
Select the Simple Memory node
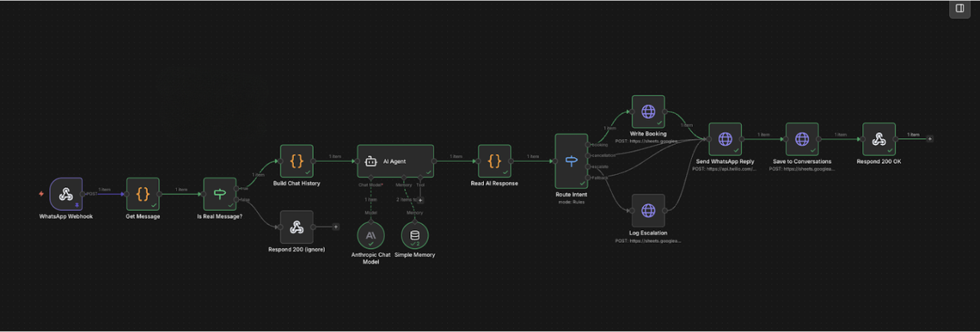point(414,235)
